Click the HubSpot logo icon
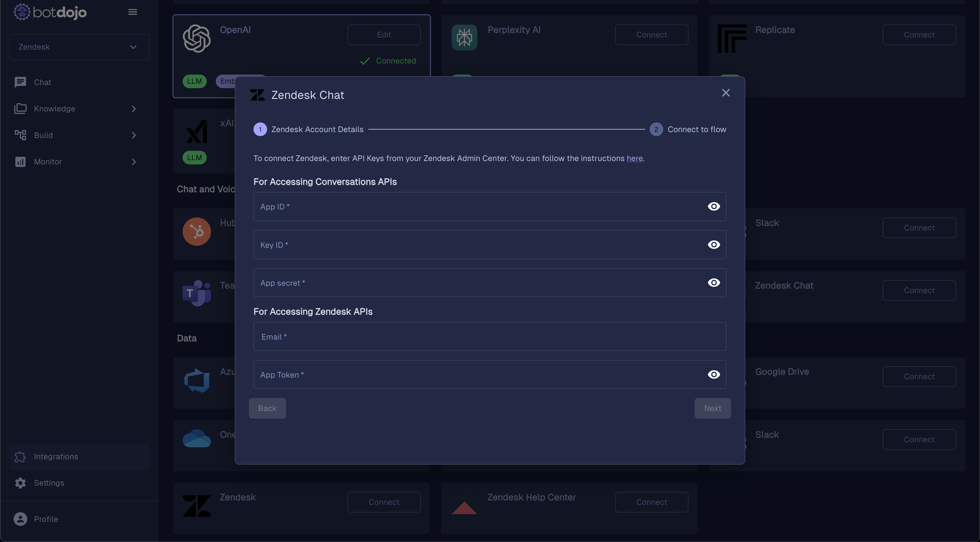Viewport: 980px width, 542px height. click(x=197, y=232)
